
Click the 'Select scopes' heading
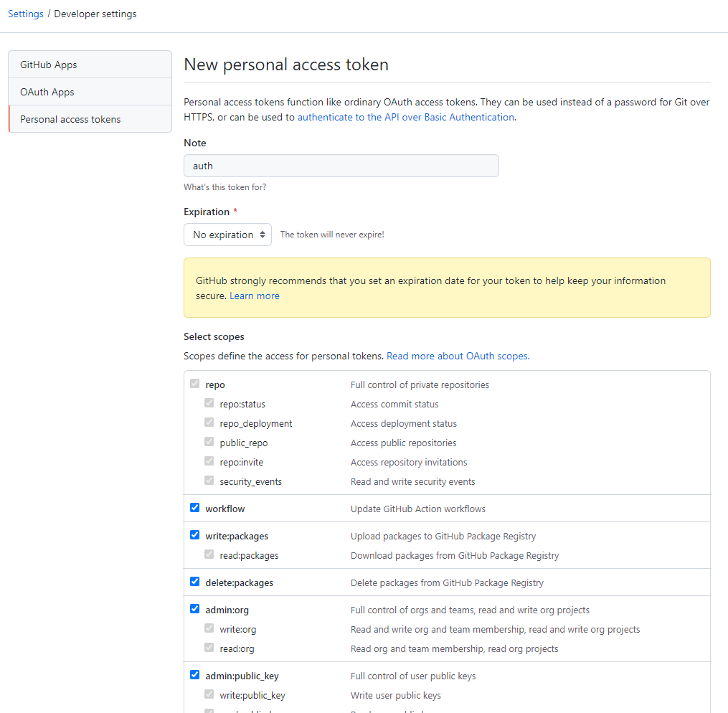tap(214, 336)
